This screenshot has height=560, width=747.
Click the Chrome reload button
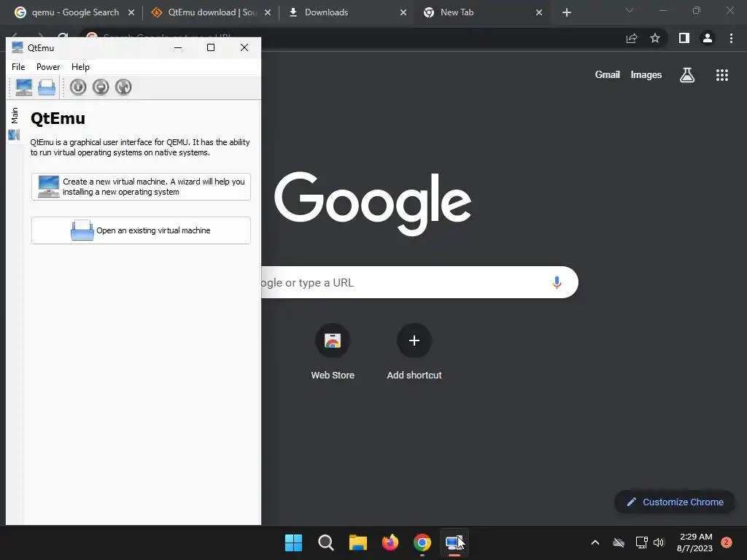click(63, 36)
